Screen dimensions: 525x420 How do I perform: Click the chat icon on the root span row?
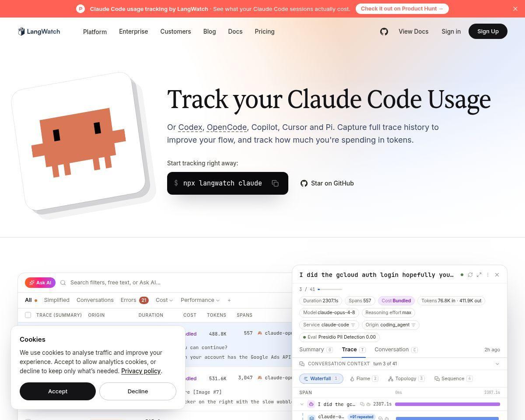(x=362, y=404)
